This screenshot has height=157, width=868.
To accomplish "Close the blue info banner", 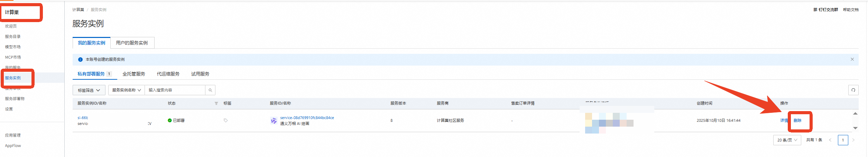I will [852, 59].
